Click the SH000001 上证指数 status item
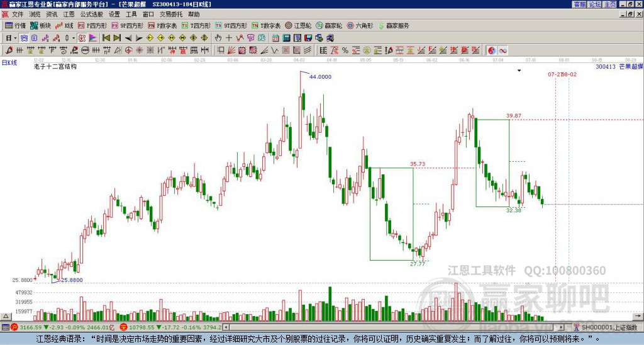Viewport: 644px width, 345px height. pos(606,328)
